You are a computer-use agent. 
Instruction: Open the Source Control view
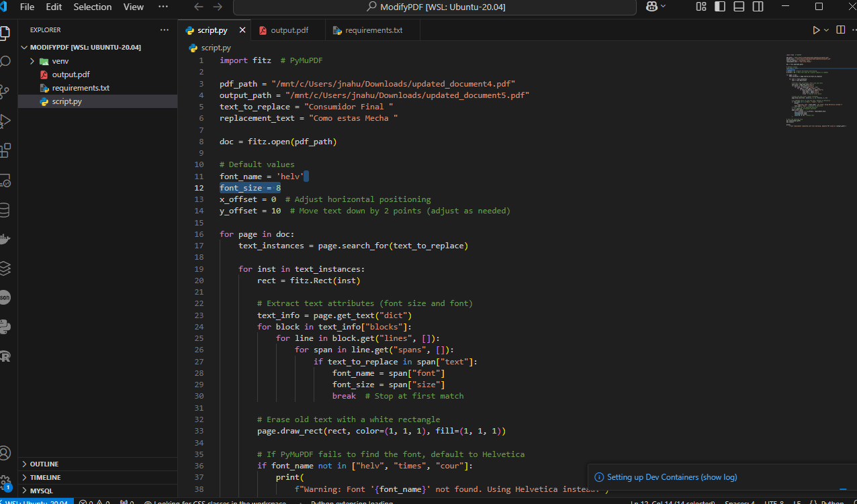coord(5,91)
